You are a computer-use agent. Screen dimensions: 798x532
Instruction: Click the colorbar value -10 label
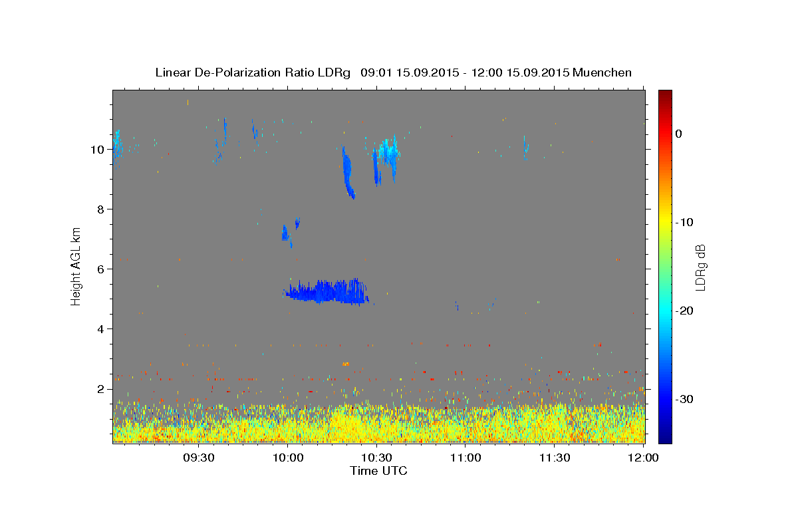(684, 222)
